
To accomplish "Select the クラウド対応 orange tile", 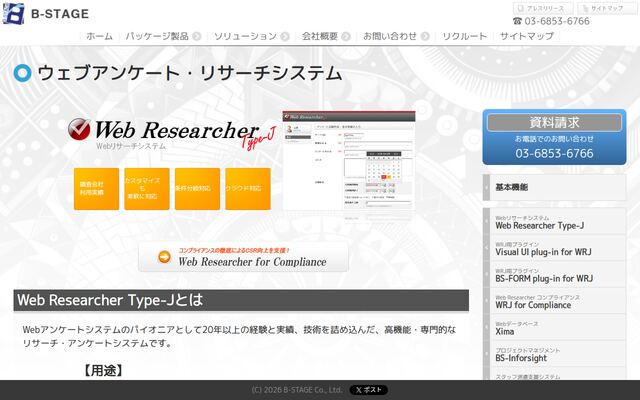I will click(x=248, y=189).
